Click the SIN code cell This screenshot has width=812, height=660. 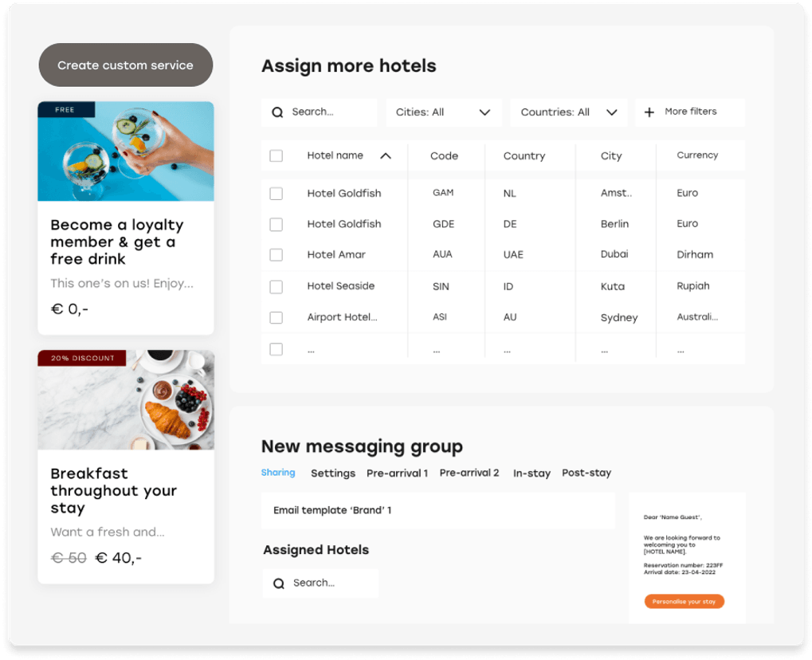[x=441, y=286]
